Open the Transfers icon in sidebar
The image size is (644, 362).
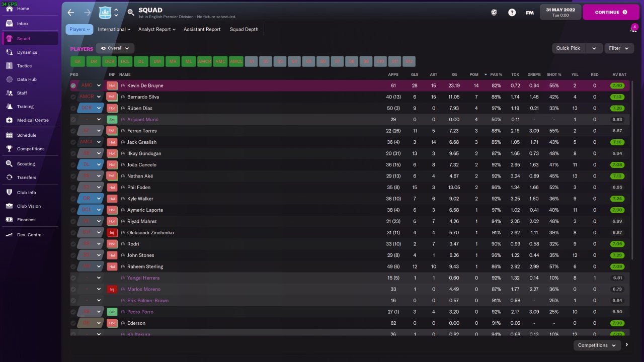point(10,177)
